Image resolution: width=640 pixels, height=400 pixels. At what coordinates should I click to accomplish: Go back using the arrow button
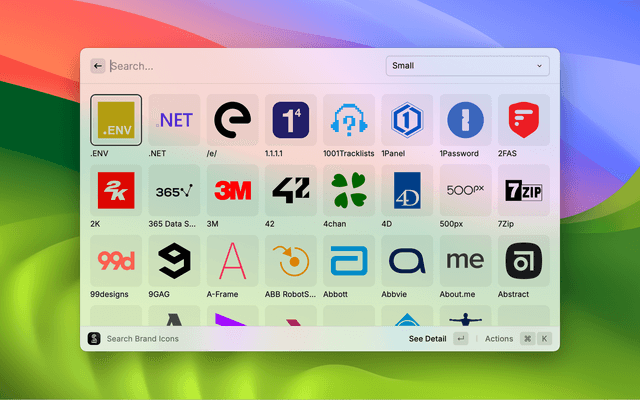[98, 66]
